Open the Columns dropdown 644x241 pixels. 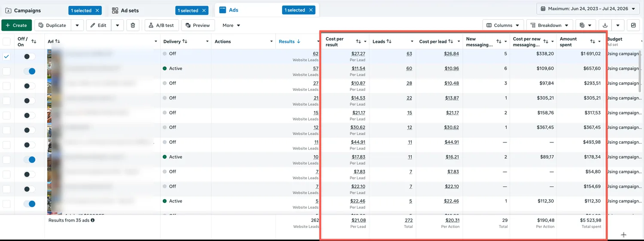(503, 25)
